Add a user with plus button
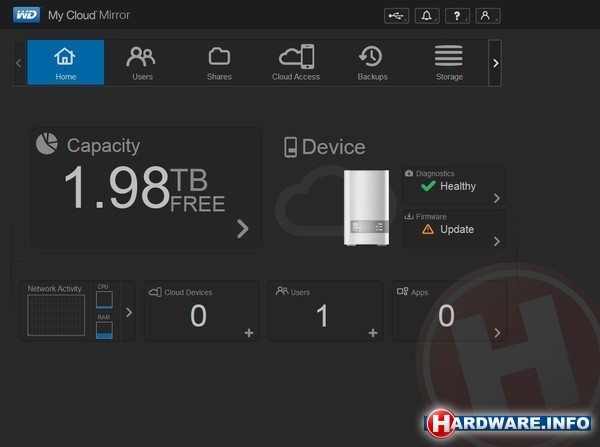This screenshot has height=447, width=600. click(x=373, y=333)
